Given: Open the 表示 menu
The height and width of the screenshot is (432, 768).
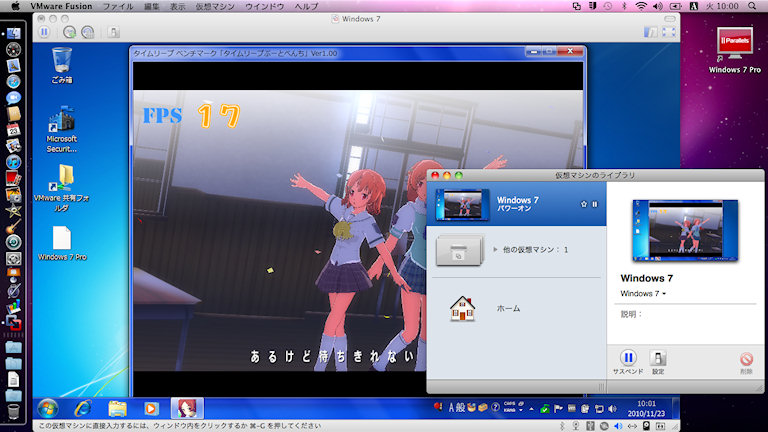Looking at the screenshot, I should [x=177, y=6].
